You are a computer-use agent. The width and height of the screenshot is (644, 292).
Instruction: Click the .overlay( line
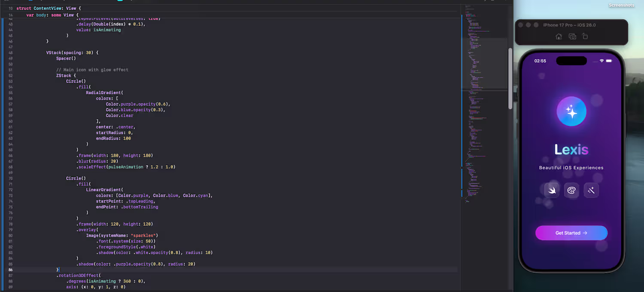click(x=87, y=230)
